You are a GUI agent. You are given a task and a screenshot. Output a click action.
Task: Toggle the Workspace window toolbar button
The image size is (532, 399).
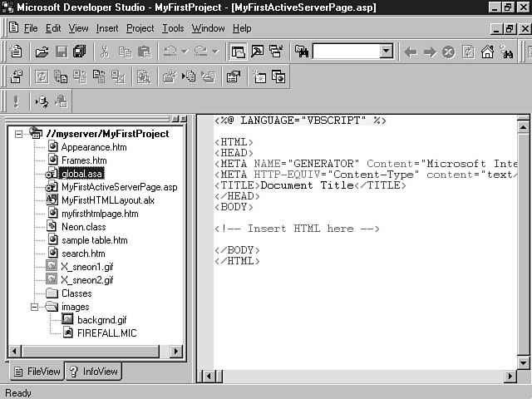click(239, 52)
